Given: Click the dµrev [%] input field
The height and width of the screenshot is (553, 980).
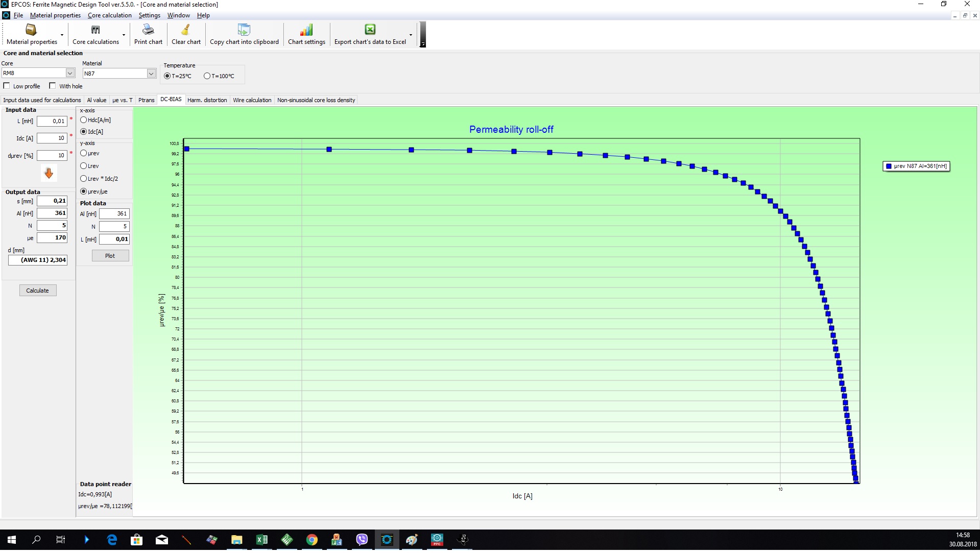Looking at the screenshot, I should [52, 155].
